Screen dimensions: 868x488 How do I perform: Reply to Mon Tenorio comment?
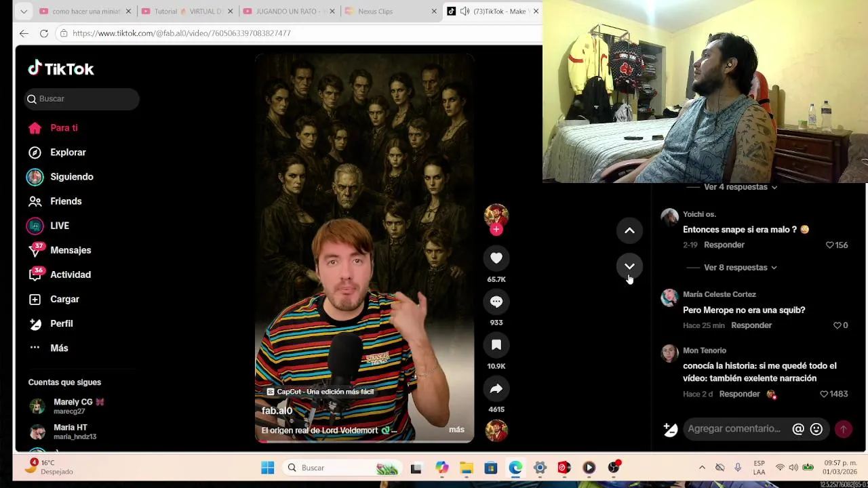click(x=739, y=394)
